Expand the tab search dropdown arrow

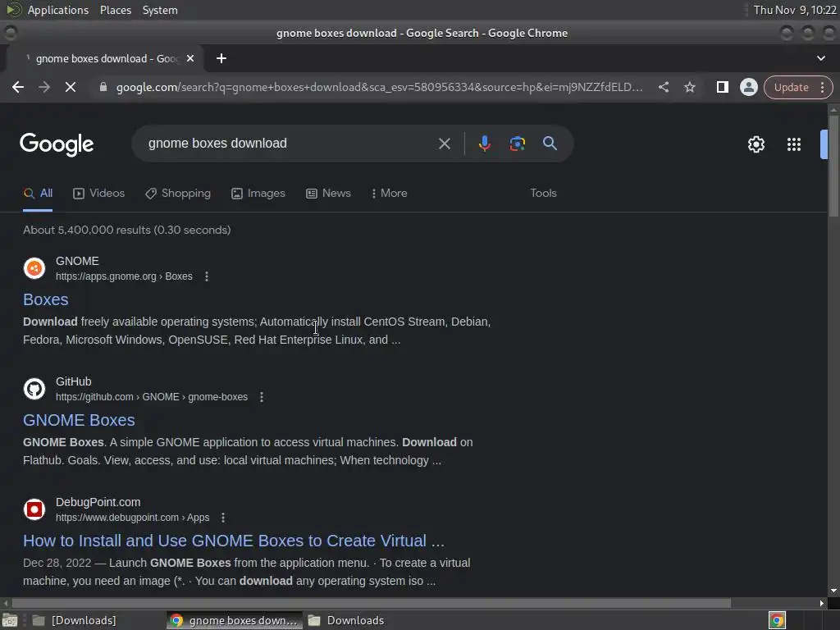pos(820,58)
